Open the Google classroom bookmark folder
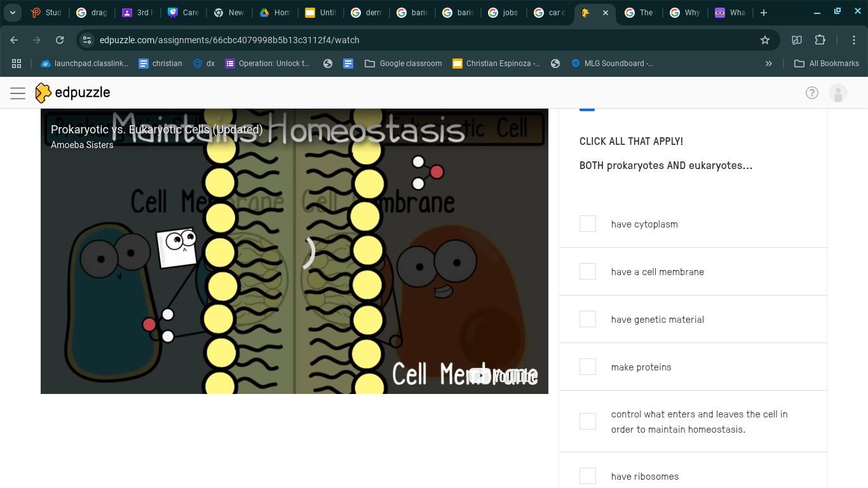The height and width of the screenshot is (488, 868). [x=403, y=64]
